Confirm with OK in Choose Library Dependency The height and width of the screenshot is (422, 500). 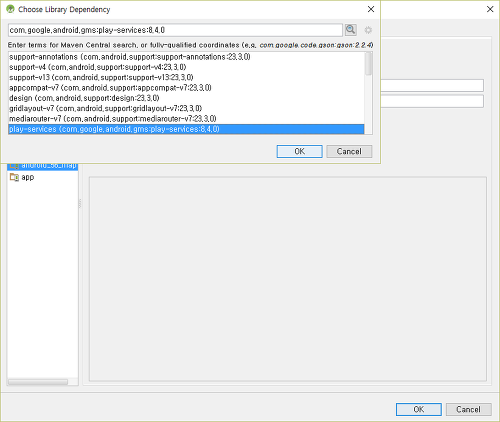tap(300, 151)
